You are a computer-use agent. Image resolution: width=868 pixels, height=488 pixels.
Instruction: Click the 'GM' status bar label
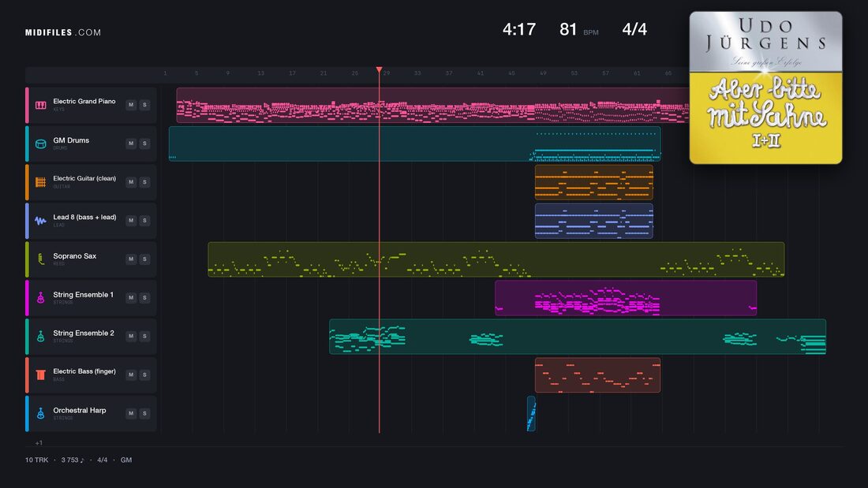coord(126,460)
